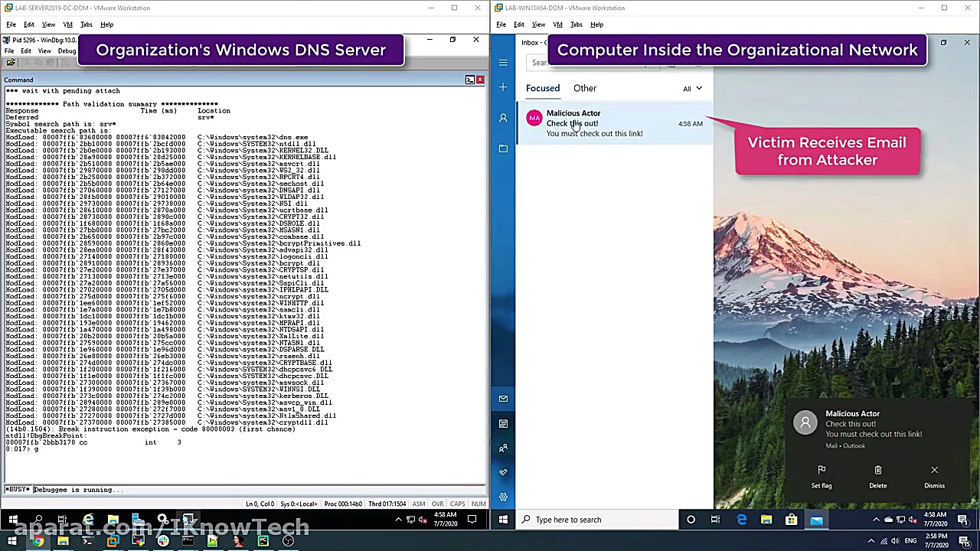The image size is (980, 551).
Task: Expand hidden tray icons on Server 2019 taskbar
Action: 398,520
